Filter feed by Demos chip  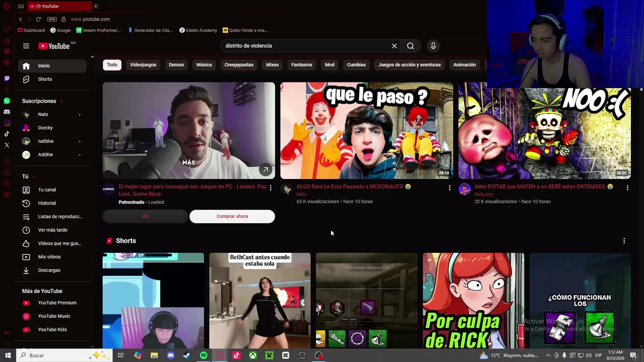(176, 65)
